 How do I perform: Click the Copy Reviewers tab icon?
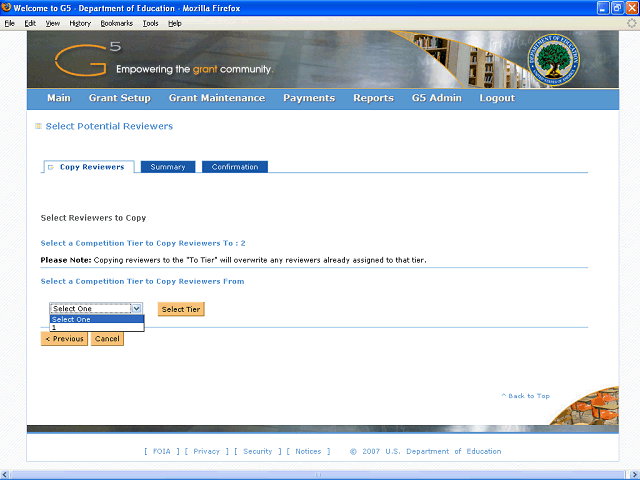(x=51, y=167)
